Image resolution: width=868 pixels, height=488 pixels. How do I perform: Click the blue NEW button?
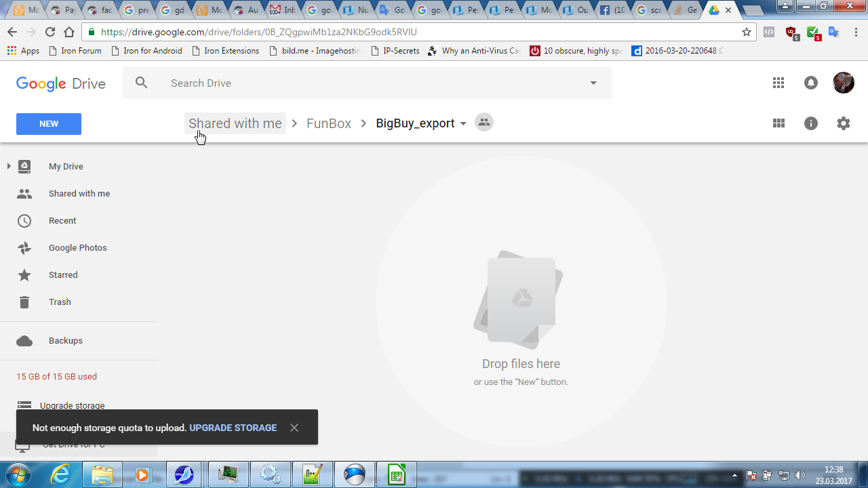pos(49,124)
